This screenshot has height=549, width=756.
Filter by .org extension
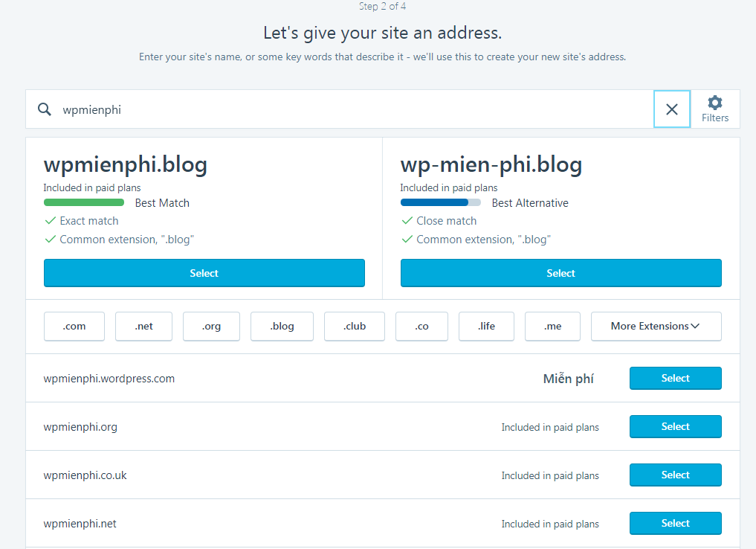coord(212,326)
